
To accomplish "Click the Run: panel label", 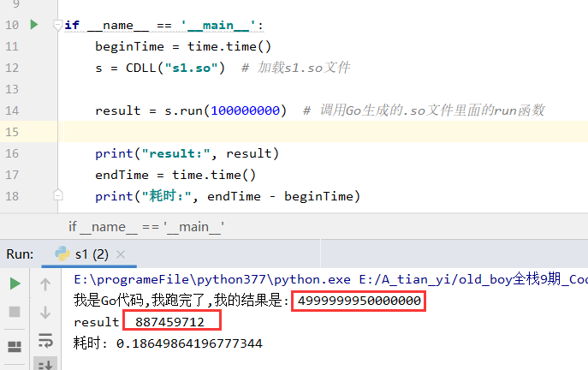I will tap(20, 254).
